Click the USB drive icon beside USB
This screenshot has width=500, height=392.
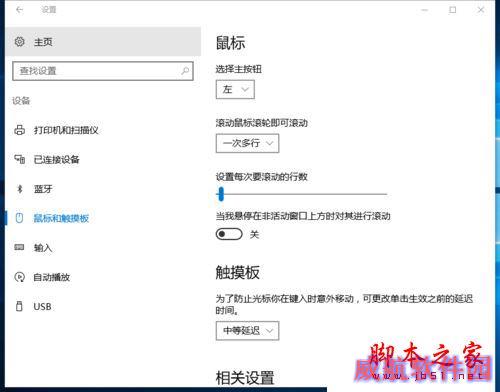tap(19, 306)
